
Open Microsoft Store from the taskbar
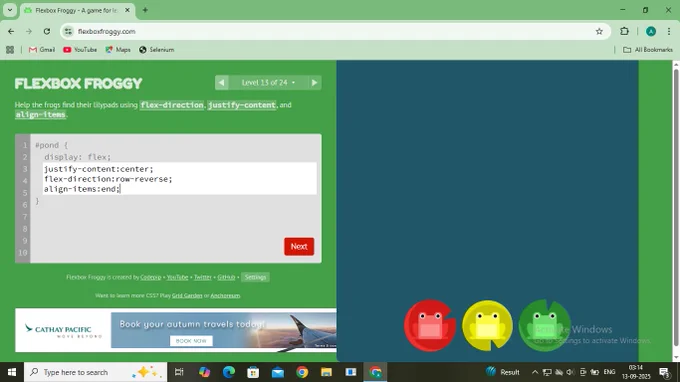pos(253,372)
